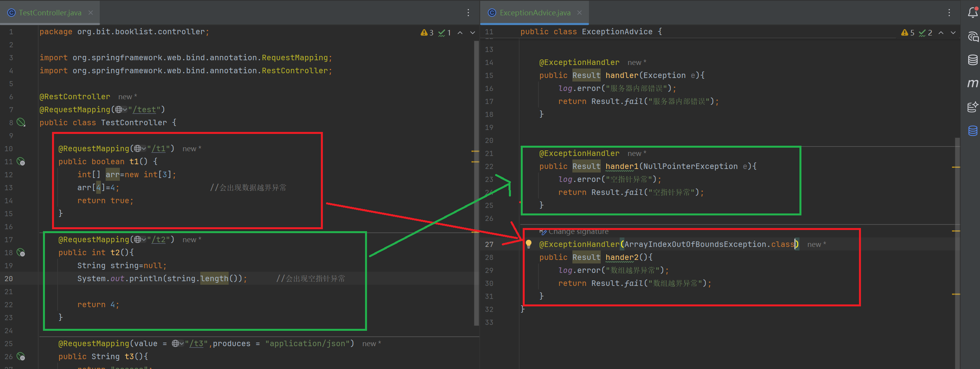Expand the globe URL dropdown before "/t3"

tap(178, 343)
